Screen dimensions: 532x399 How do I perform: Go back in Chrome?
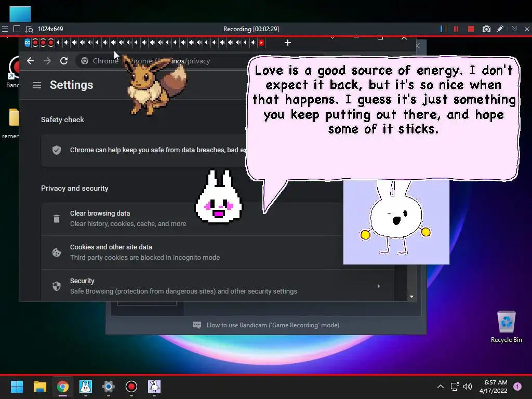[x=31, y=61]
